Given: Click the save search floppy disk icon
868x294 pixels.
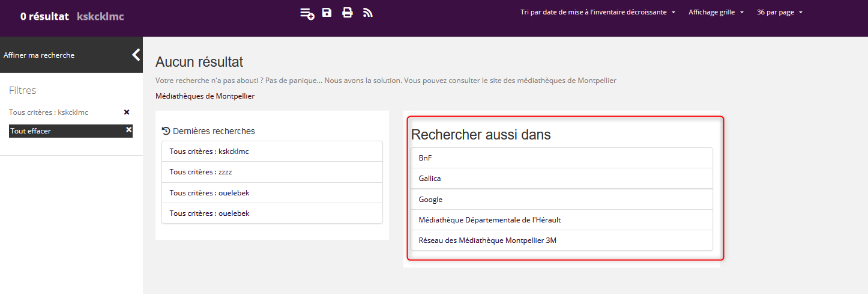Looking at the screenshot, I should [x=327, y=13].
